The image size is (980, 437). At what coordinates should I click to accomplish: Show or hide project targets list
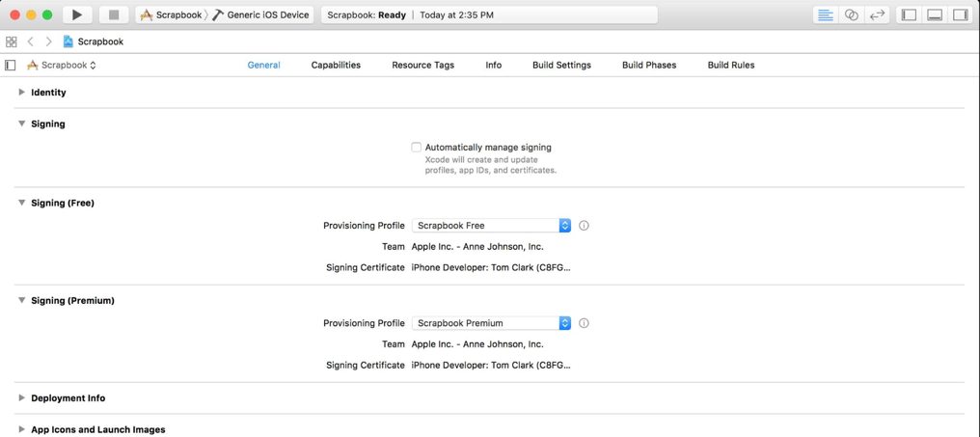point(11,66)
